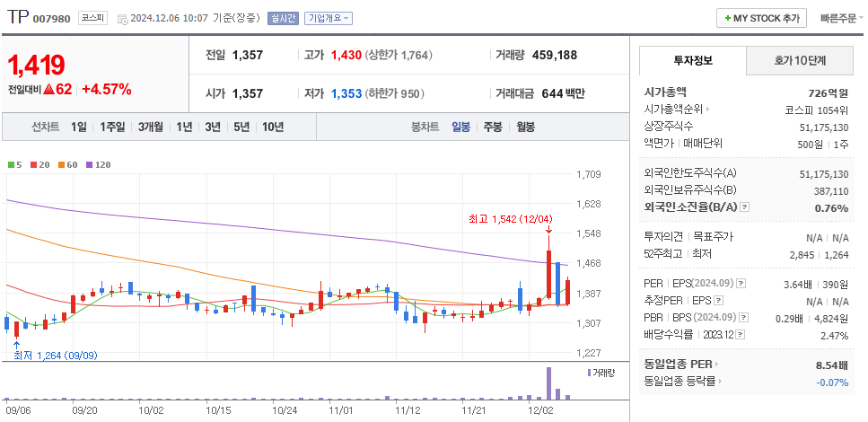Click the +4.57% change rate

(107, 89)
